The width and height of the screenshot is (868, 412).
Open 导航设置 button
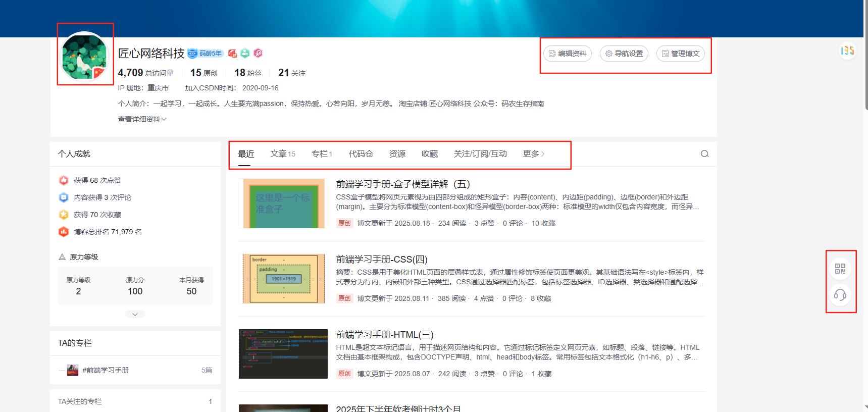(x=624, y=54)
